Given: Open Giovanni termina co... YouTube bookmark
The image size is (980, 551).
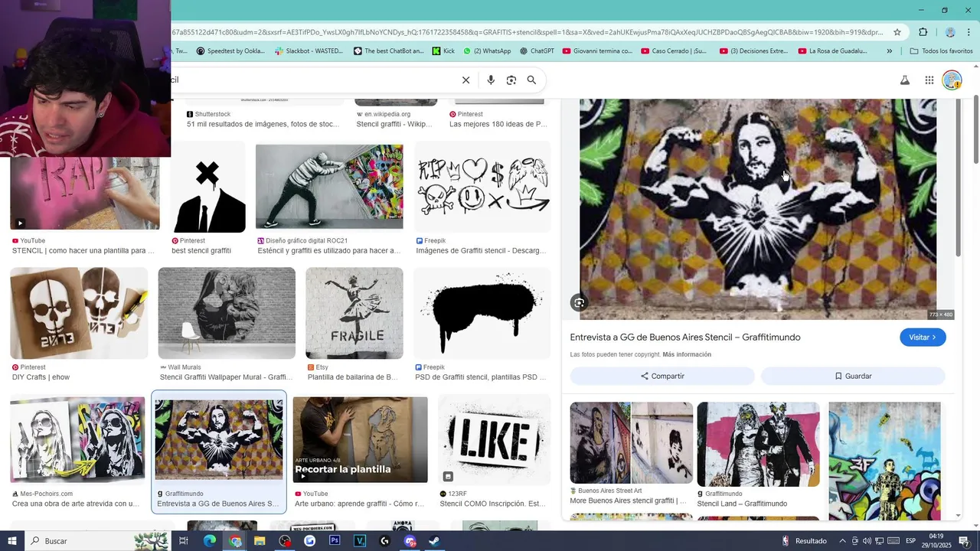Looking at the screenshot, I should point(598,51).
